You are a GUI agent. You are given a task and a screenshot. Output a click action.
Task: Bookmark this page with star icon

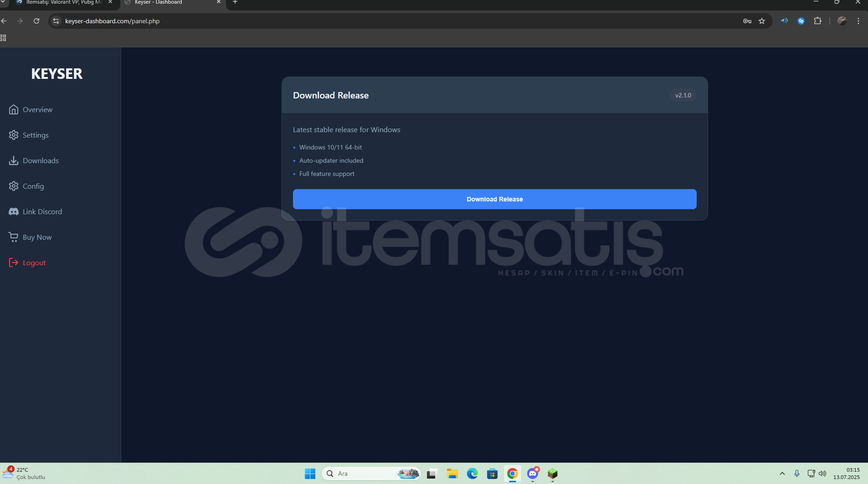(762, 21)
